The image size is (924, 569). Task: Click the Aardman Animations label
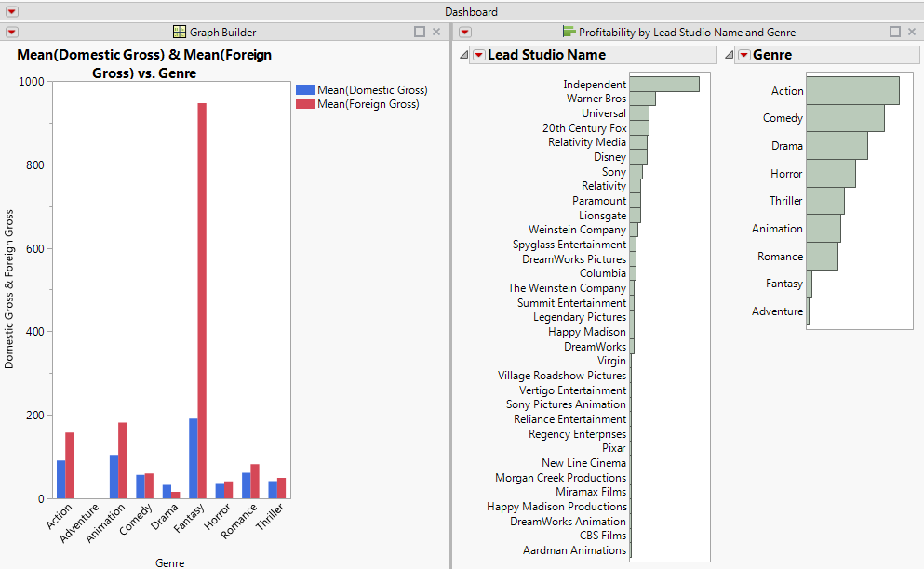(574, 549)
